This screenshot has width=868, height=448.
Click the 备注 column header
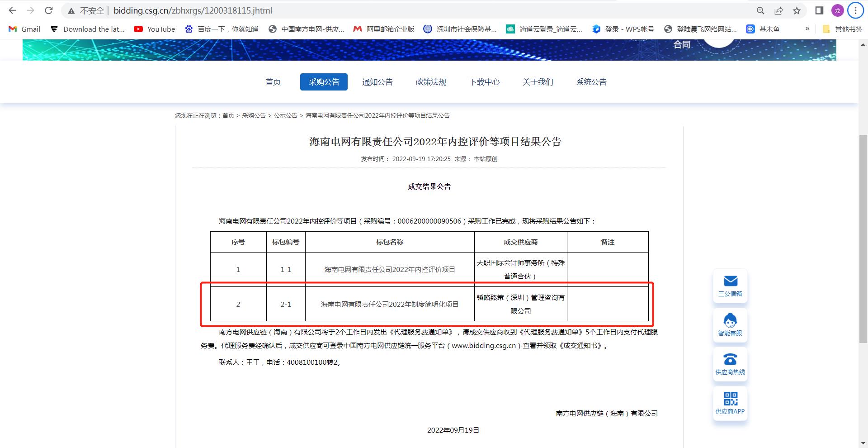[608, 242]
